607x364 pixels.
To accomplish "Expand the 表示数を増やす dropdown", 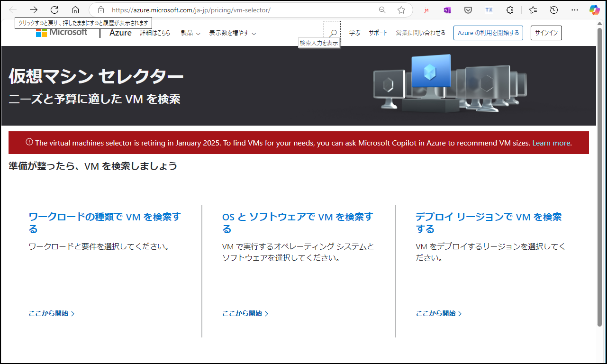I will 232,33.
